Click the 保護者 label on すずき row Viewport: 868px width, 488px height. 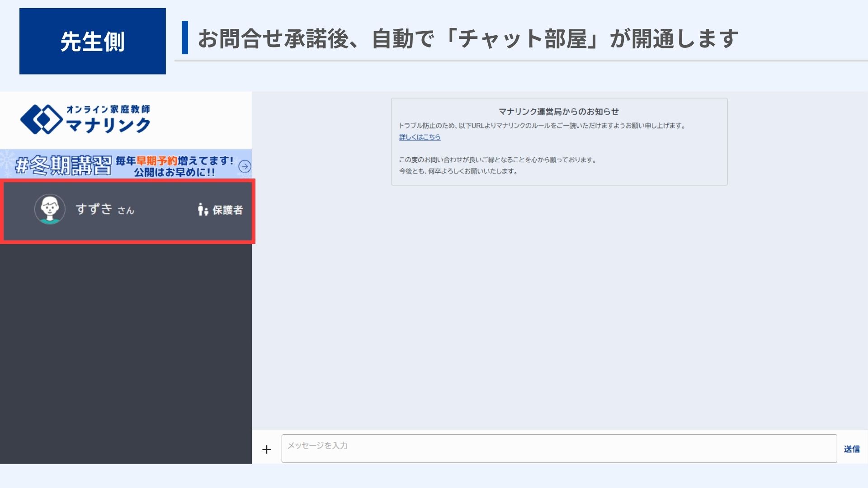pyautogui.click(x=227, y=210)
